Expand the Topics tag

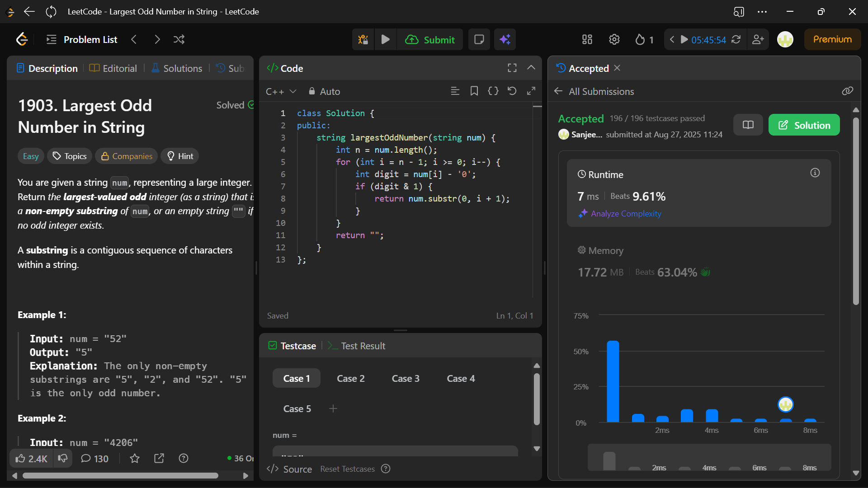(x=70, y=156)
